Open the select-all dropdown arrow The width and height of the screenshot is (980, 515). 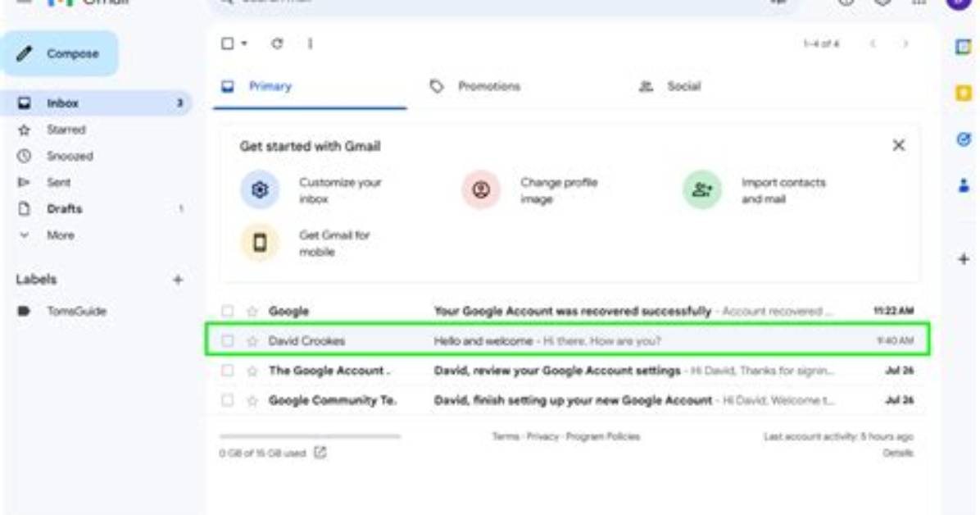(244, 43)
